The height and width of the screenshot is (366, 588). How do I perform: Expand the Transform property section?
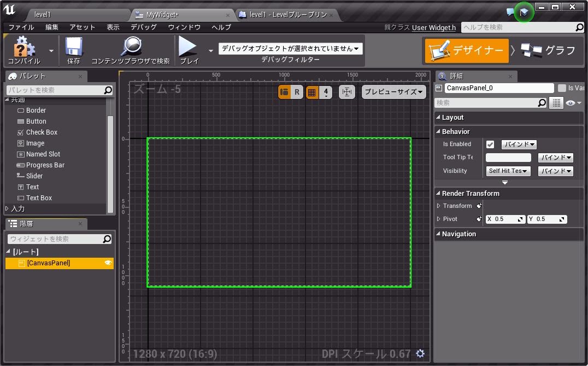(x=439, y=206)
